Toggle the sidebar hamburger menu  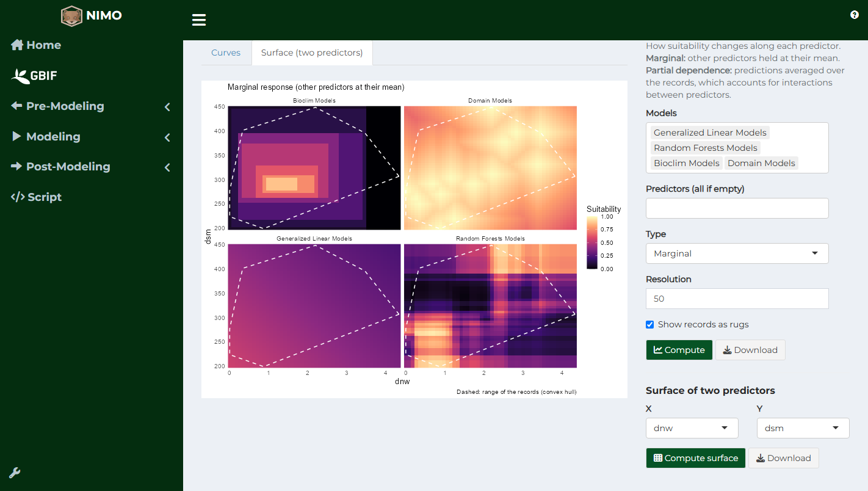point(199,20)
